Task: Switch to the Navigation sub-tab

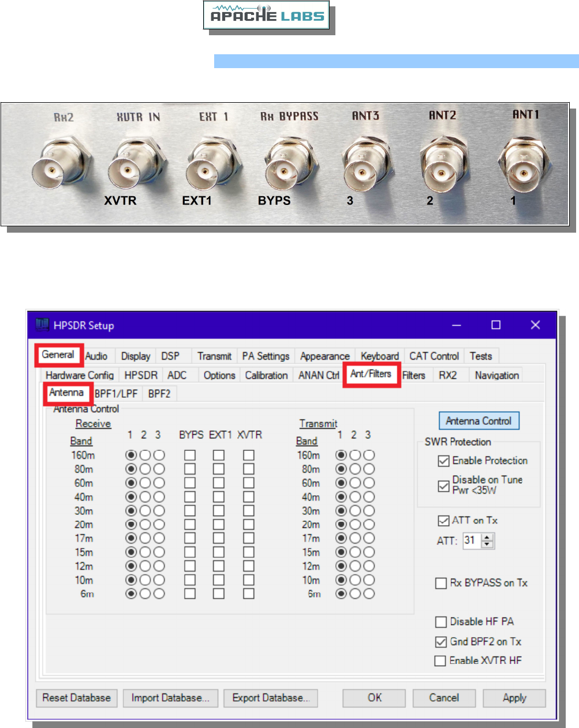Action: (496, 375)
